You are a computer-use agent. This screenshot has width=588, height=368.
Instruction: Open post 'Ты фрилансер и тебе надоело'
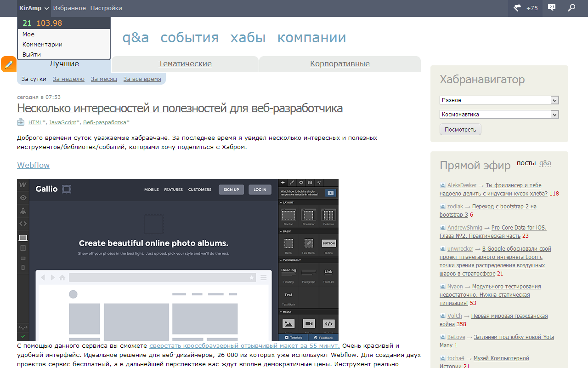click(494, 190)
